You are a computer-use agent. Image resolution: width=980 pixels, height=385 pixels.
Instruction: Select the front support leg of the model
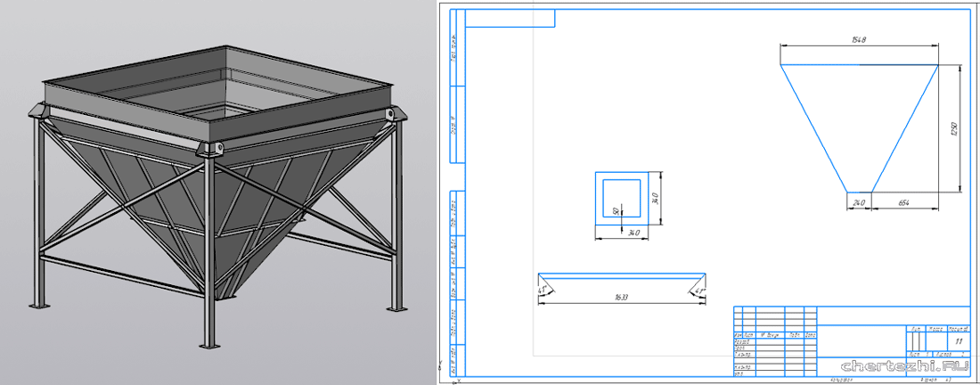click(208, 258)
